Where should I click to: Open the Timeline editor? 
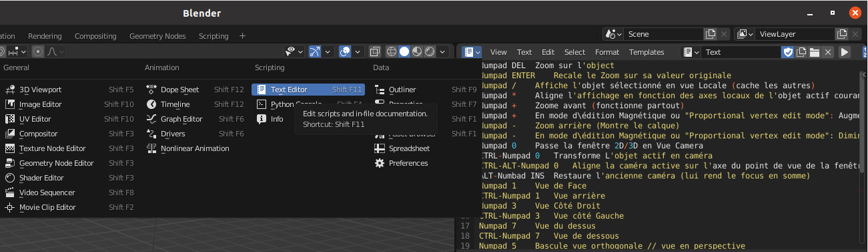(x=195, y=104)
